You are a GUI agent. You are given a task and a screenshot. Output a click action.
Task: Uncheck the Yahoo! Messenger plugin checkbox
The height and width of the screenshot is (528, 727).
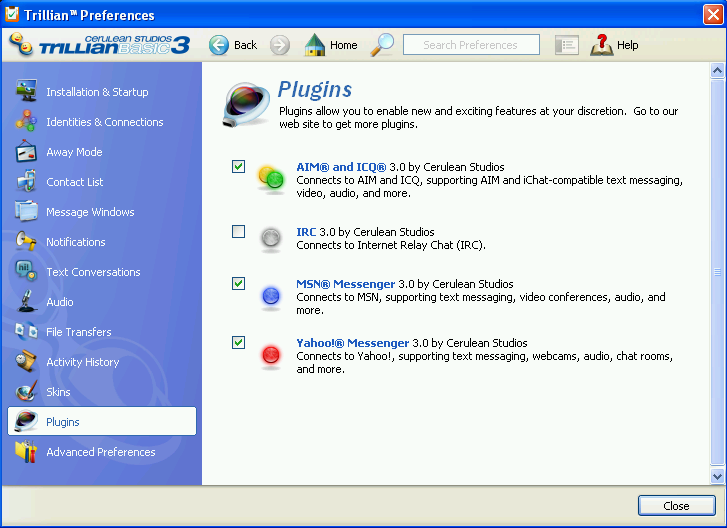tap(238, 343)
